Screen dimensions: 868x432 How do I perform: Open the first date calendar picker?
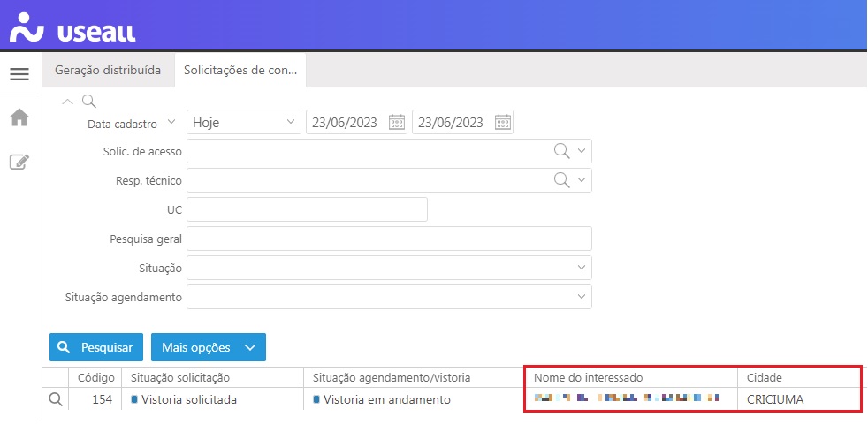397,122
